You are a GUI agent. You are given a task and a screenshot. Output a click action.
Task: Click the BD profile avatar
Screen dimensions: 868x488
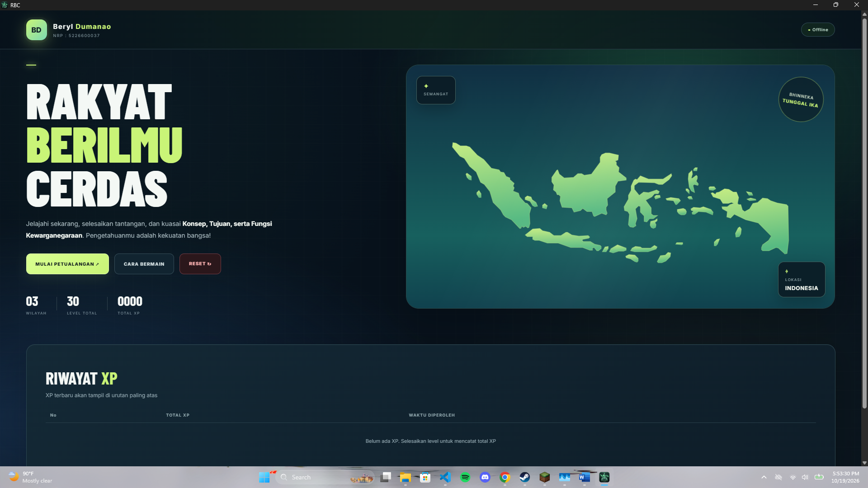coord(36,30)
